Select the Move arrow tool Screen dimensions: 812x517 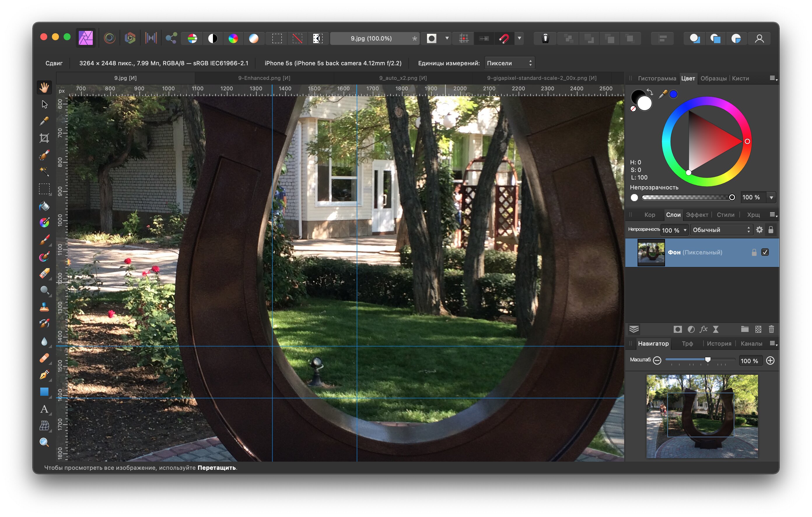44,105
